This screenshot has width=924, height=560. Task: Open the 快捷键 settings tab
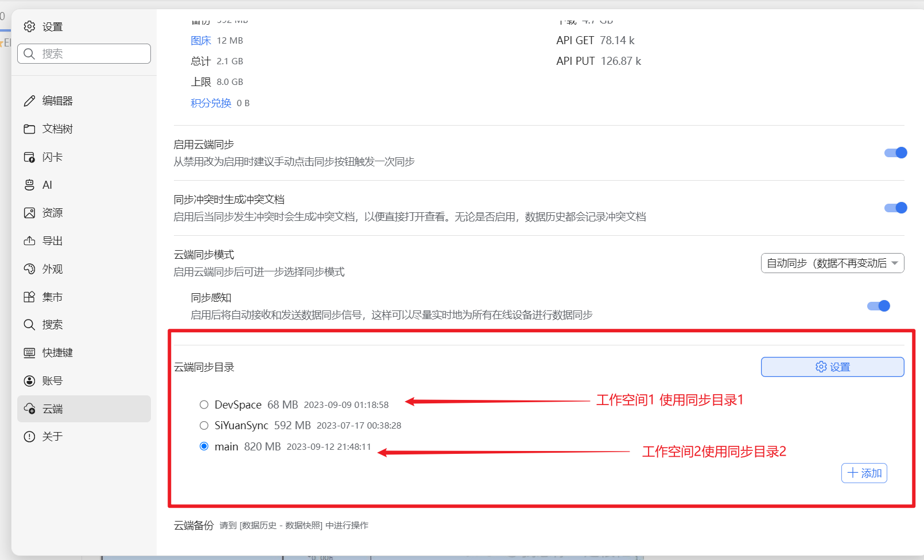(84, 353)
